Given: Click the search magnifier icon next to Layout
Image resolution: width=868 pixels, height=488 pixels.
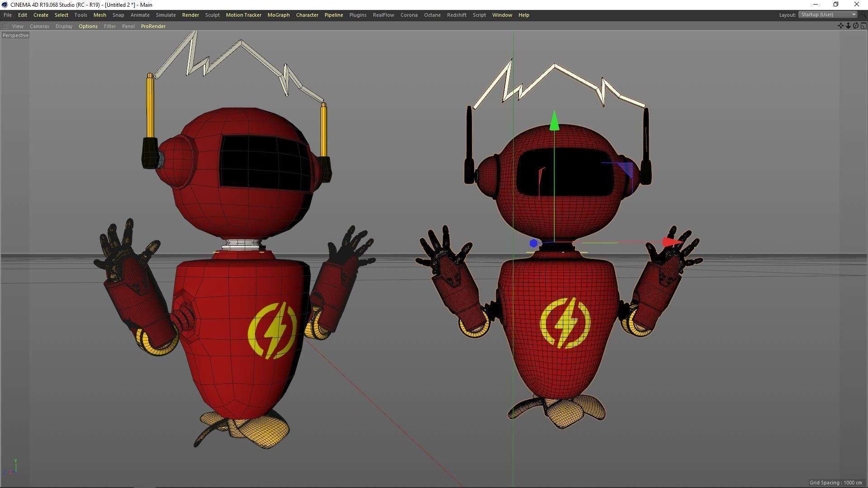Looking at the screenshot, I should coord(863,15).
